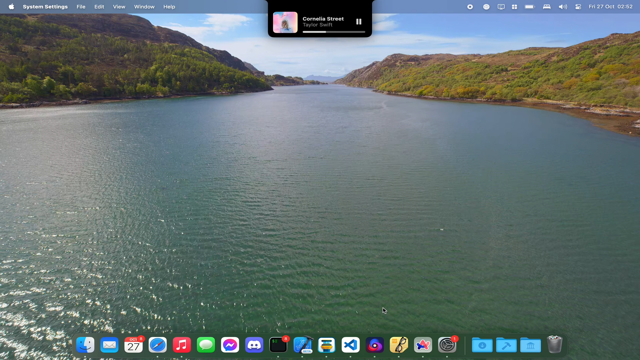Open the red-and-blue star app icon
This screenshot has width=640, height=360.
pyautogui.click(x=423, y=345)
